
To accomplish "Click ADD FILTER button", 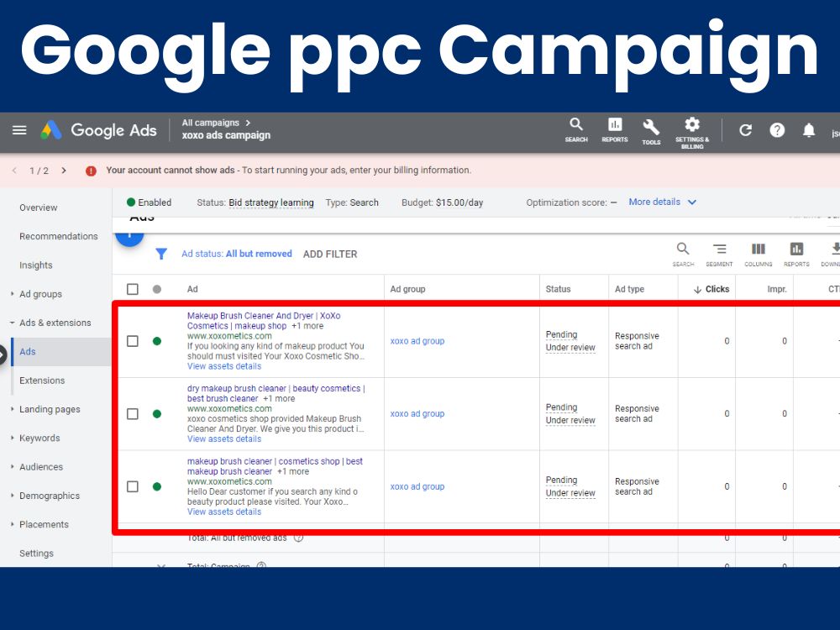I will 330,255.
